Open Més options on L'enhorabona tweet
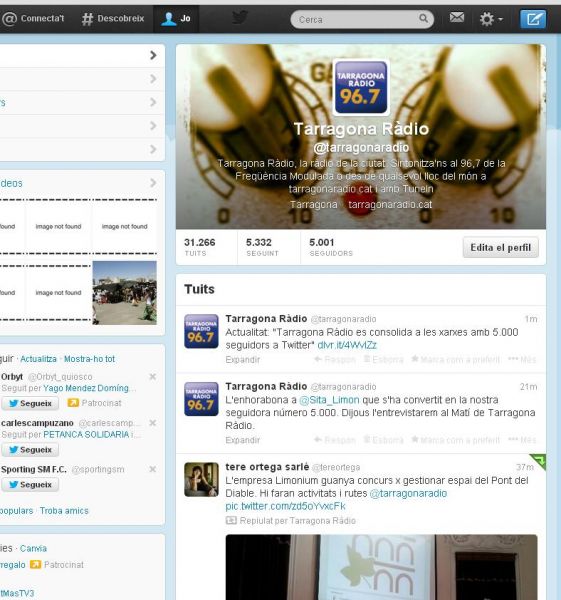Image resolution: width=561 pixels, height=600 pixels. [522, 440]
